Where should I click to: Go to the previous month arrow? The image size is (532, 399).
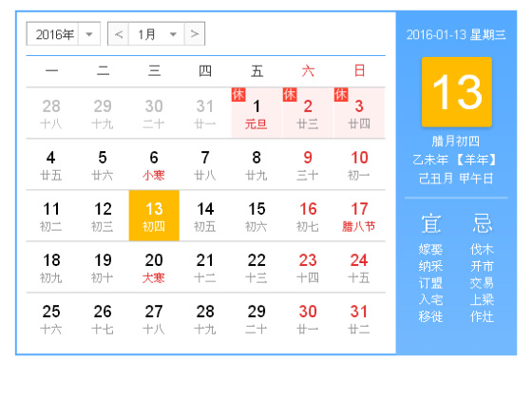point(119,34)
